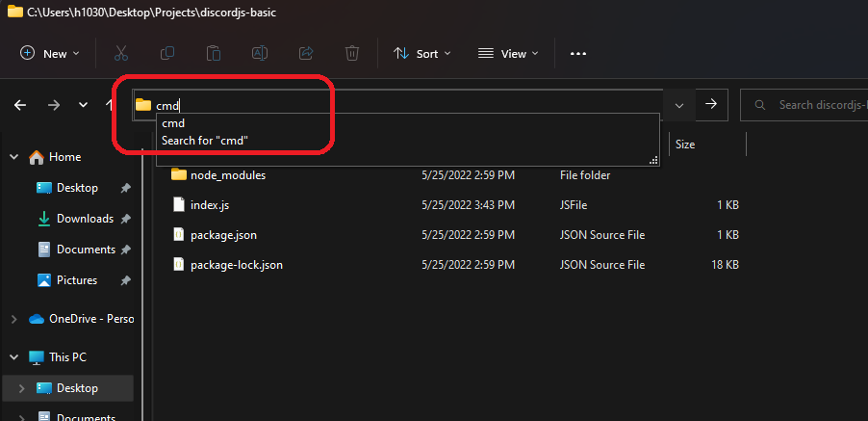Open the View layout dropdown
This screenshot has height=421, width=868.
tap(508, 54)
